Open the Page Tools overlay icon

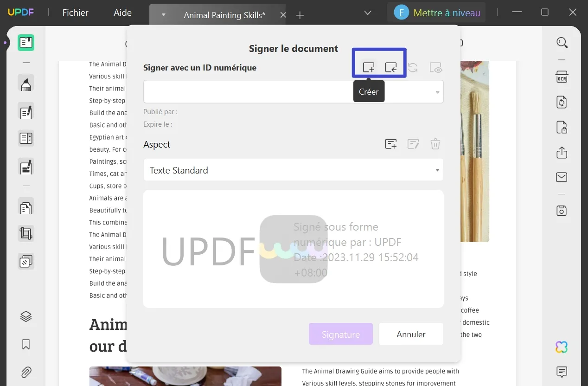(x=26, y=262)
